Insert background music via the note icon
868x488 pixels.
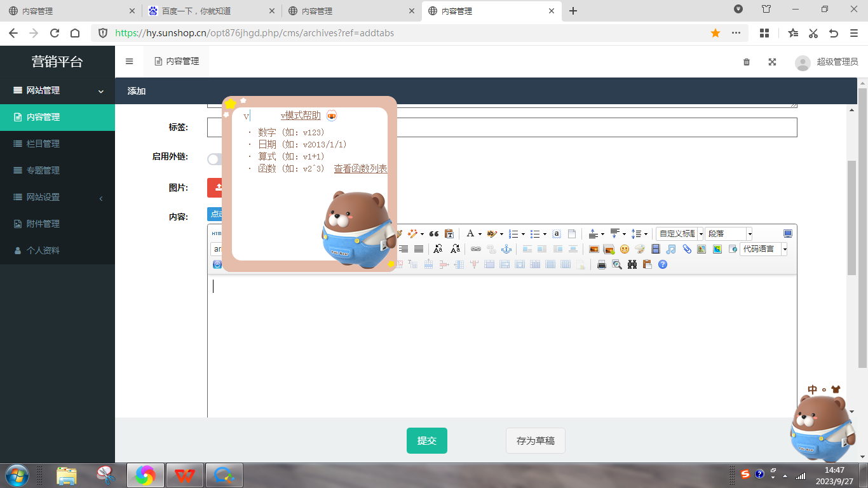[x=670, y=248]
